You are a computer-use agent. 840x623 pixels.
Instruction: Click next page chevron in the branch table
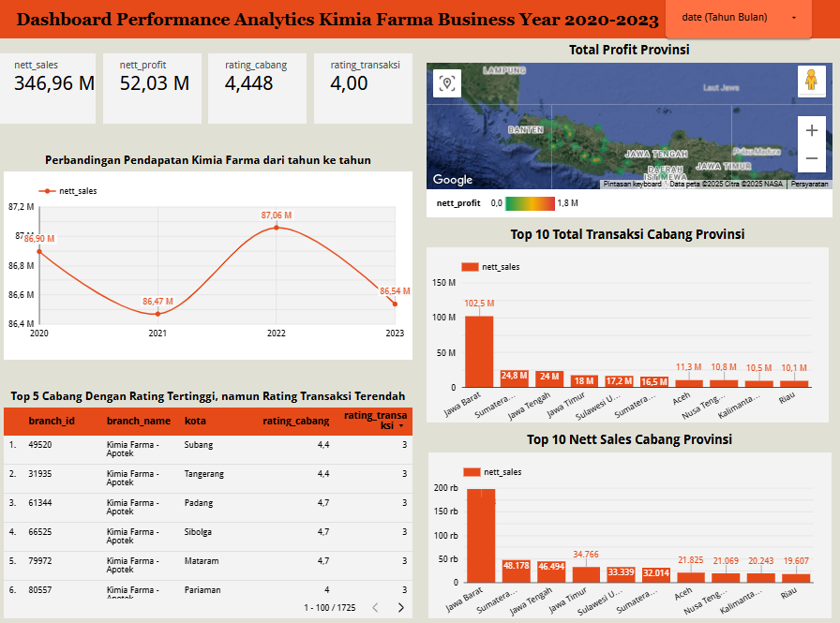tap(399, 607)
